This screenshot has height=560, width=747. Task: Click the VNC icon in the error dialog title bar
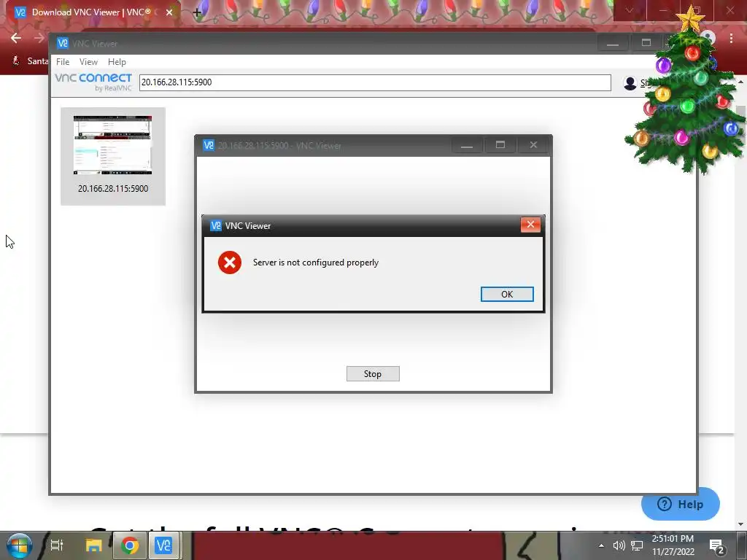point(216,226)
